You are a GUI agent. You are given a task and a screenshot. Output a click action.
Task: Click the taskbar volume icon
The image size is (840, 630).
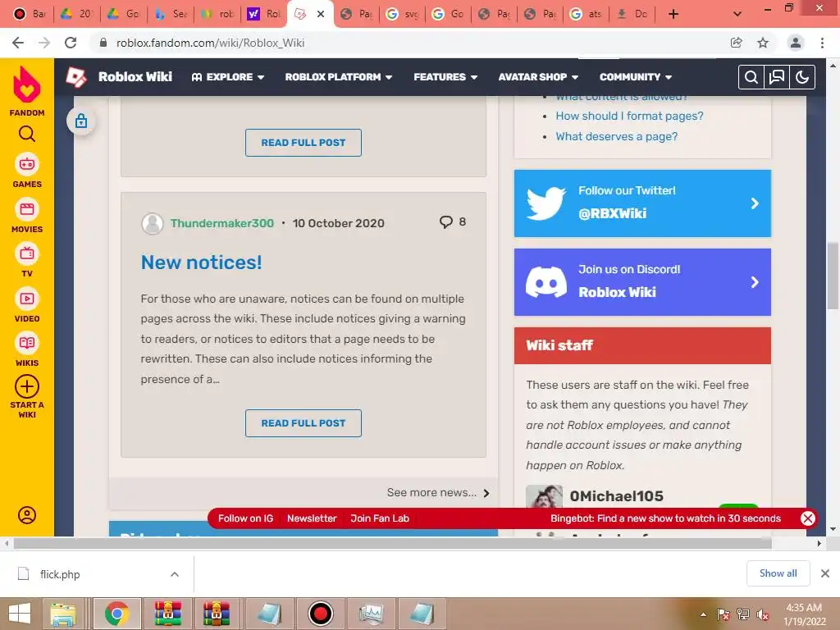click(762, 614)
